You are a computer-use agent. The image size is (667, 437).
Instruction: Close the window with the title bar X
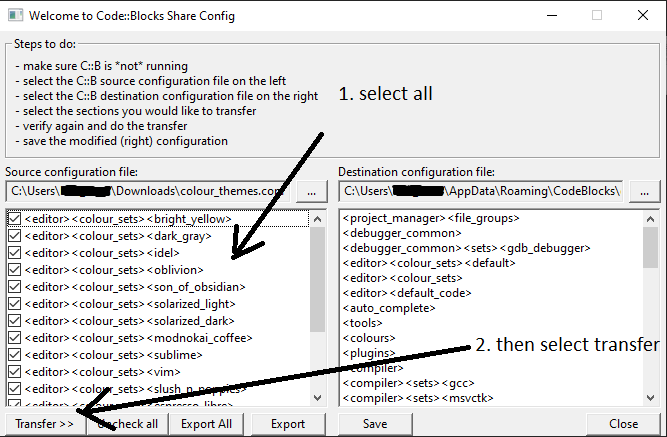pyautogui.click(x=643, y=15)
